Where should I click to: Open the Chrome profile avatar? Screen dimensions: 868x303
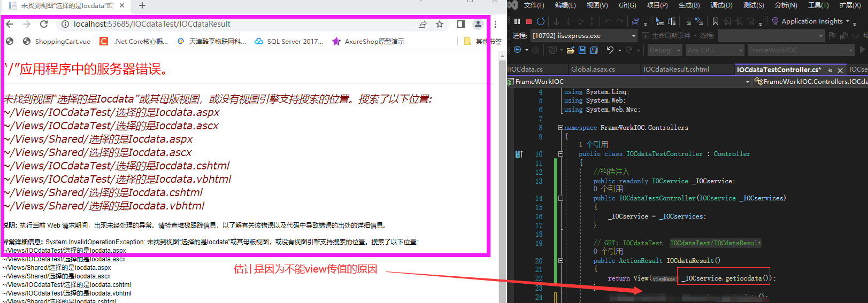[478, 24]
